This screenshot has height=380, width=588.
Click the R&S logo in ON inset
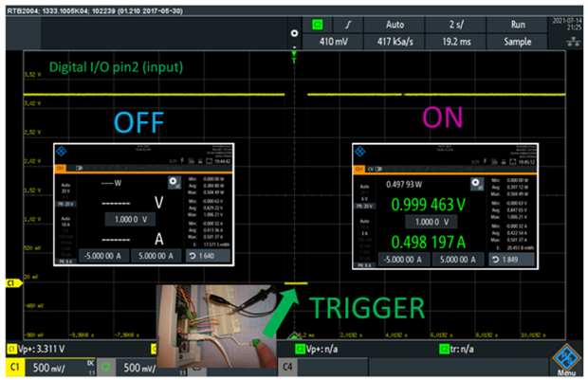tap(360, 152)
